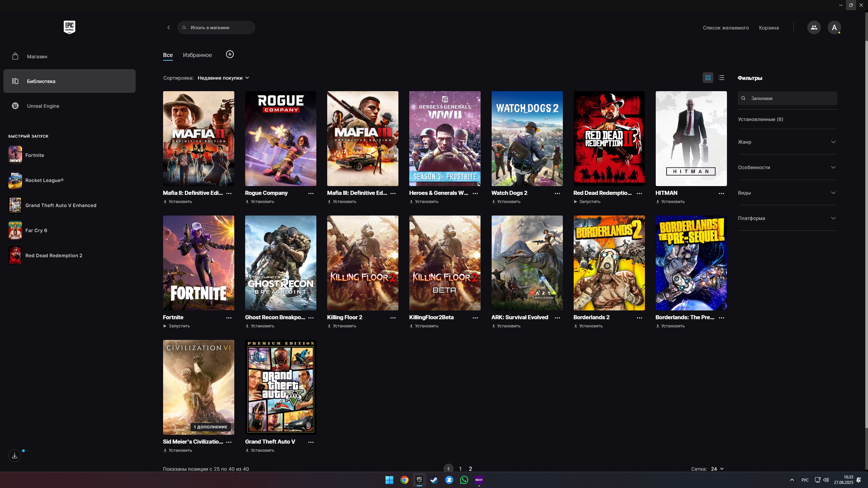Open the Корзина cart link
Screen dimensions: 868x488
click(769, 28)
